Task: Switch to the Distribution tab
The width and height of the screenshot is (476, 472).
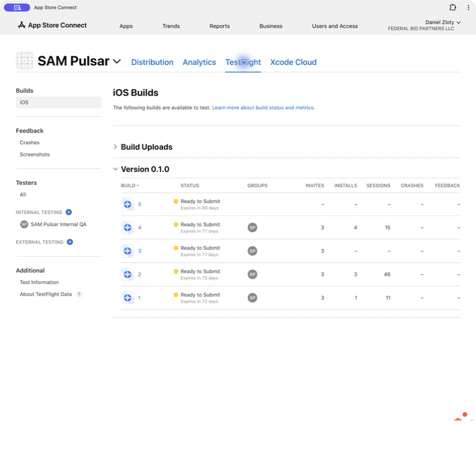Action: (152, 62)
